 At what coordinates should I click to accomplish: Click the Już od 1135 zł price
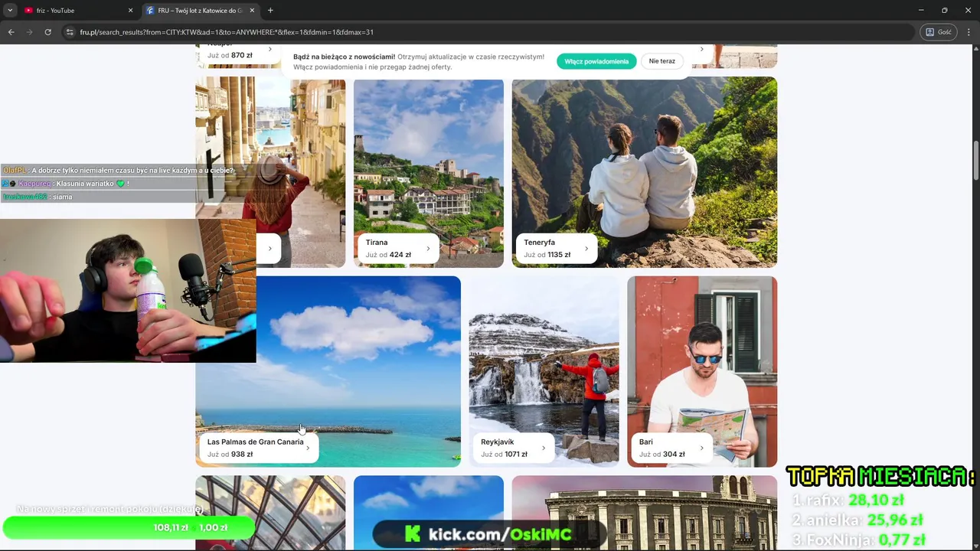tap(547, 255)
